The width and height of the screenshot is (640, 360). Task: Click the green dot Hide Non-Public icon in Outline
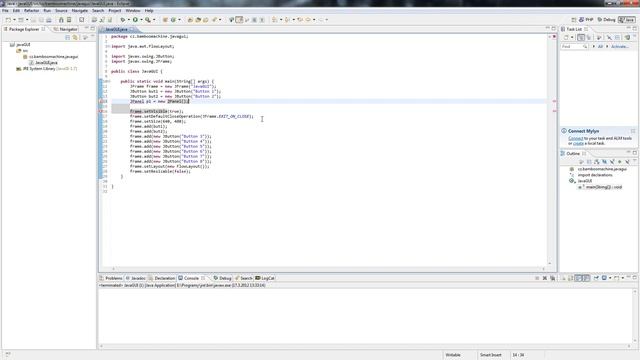coord(620,162)
